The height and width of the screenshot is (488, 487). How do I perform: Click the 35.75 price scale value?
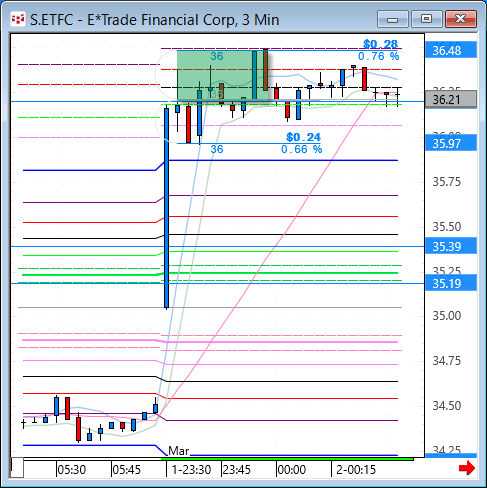click(447, 182)
